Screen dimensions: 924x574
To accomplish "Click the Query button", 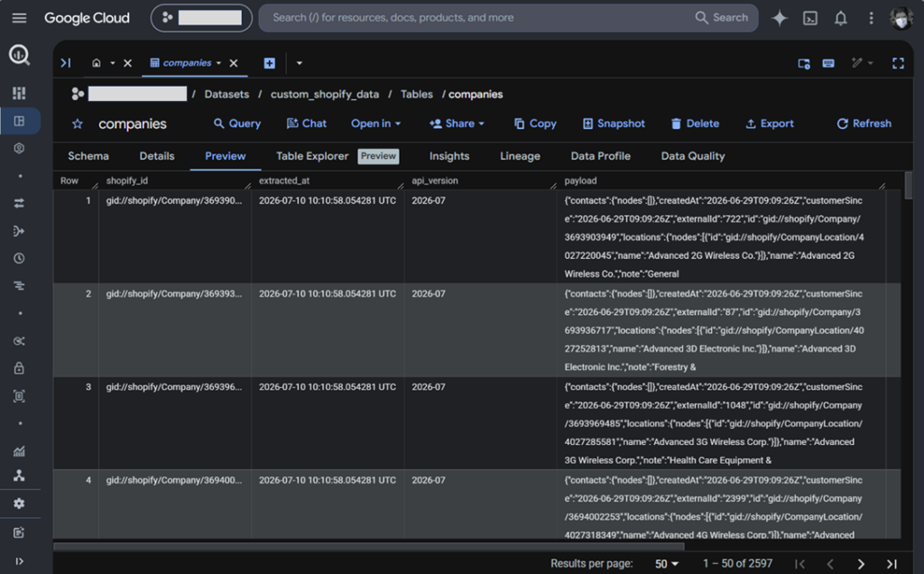I will click(x=237, y=124).
